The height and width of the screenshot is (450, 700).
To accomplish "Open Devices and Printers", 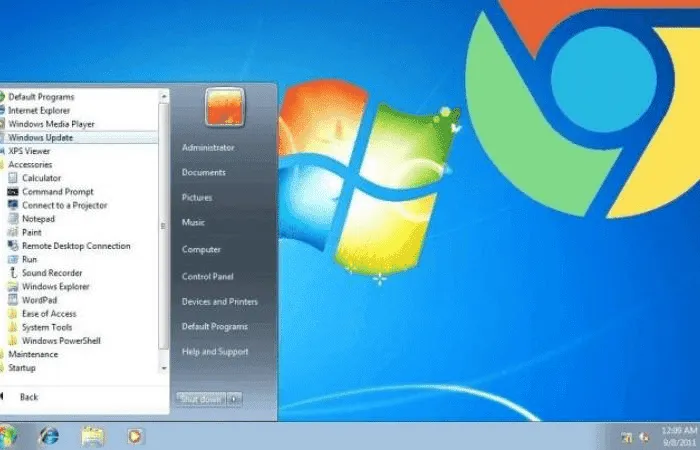I will pyautogui.click(x=219, y=301).
